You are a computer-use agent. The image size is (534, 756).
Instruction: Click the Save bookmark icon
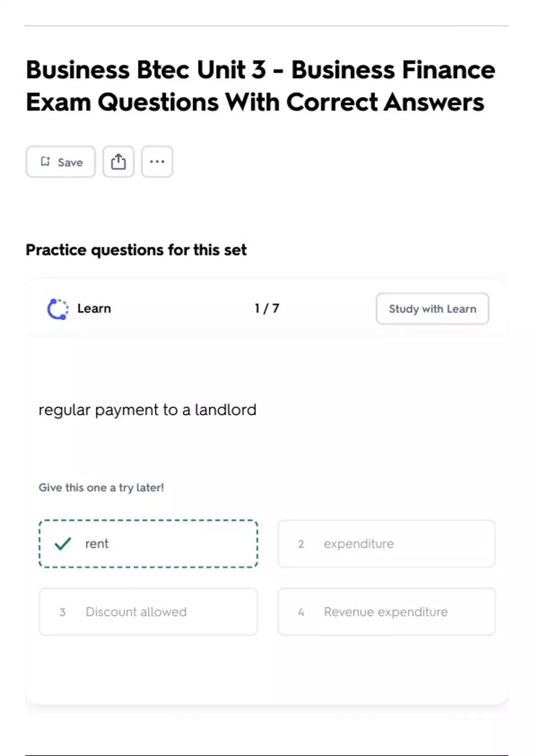tap(45, 161)
